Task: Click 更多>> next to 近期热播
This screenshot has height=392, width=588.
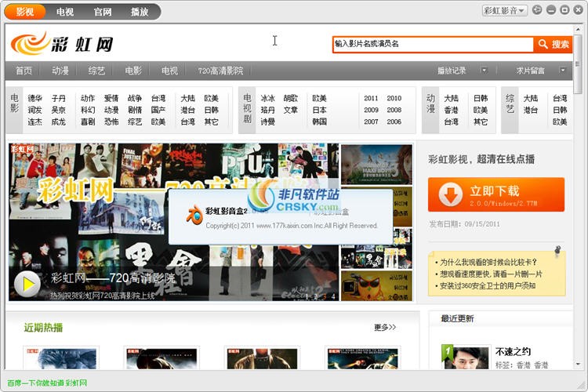Action: pos(385,328)
